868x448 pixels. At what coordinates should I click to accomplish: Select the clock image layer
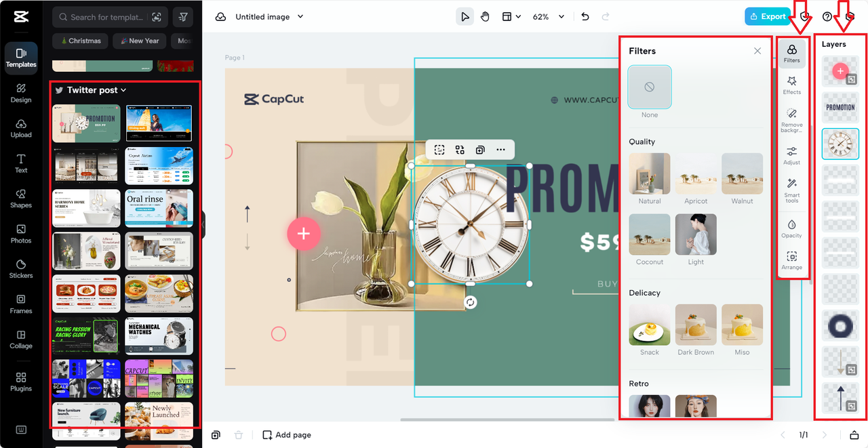[x=840, y=144]
